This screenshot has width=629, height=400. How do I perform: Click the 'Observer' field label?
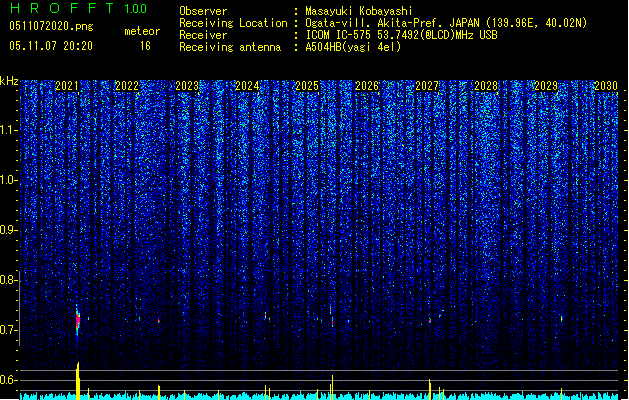tap(203, 11)
